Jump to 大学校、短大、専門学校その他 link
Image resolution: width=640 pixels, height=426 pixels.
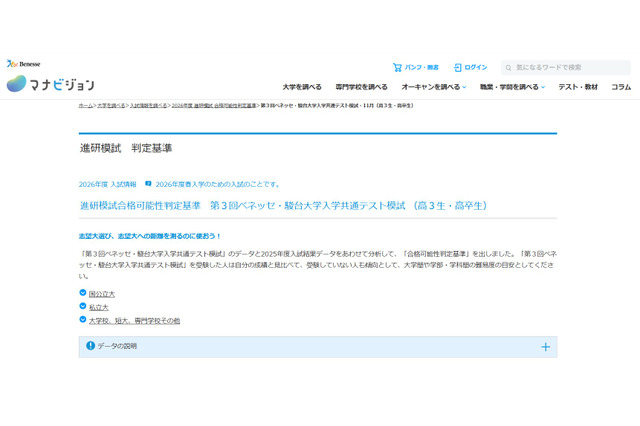click(134, 321)
